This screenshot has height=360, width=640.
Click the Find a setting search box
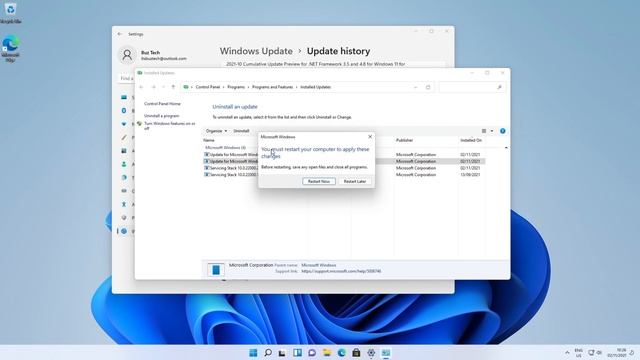[x=127, y=78]
